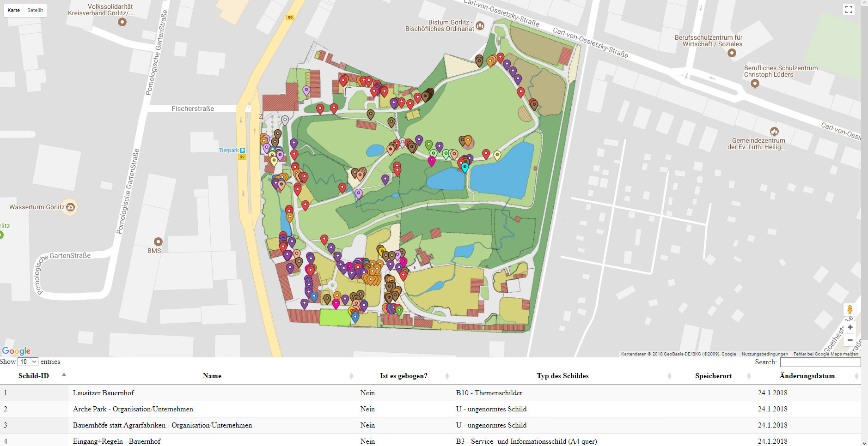Open Volkssolidarität Kreisverband marker
This screenshot has height=446, width=868.
point(122,22)
